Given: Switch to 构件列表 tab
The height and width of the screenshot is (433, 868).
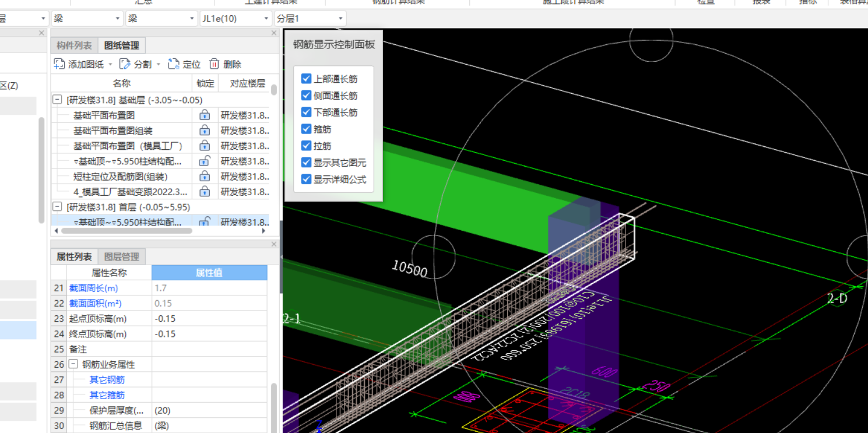Looking at the screenshot, I should click(74, 45).
